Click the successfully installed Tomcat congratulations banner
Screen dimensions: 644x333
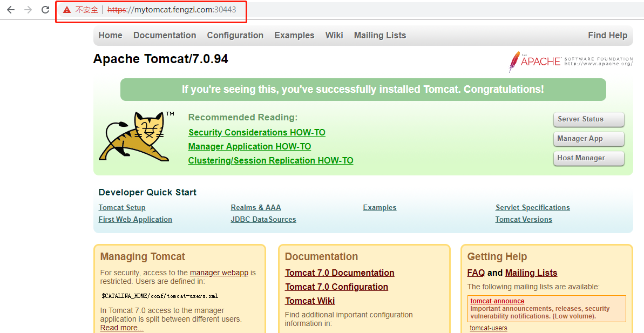tap(363, 90)
